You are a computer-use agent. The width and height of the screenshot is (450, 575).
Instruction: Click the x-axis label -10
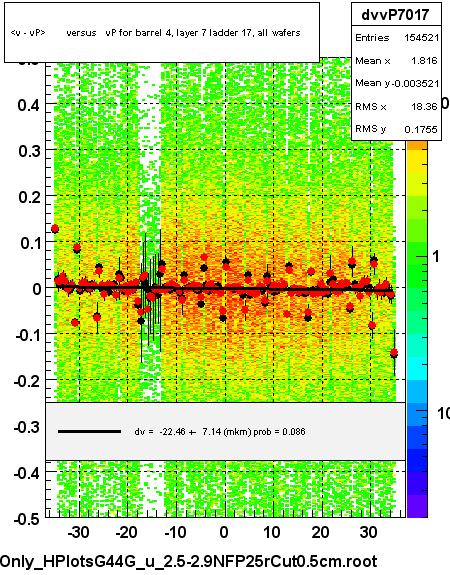click(175, 532)
